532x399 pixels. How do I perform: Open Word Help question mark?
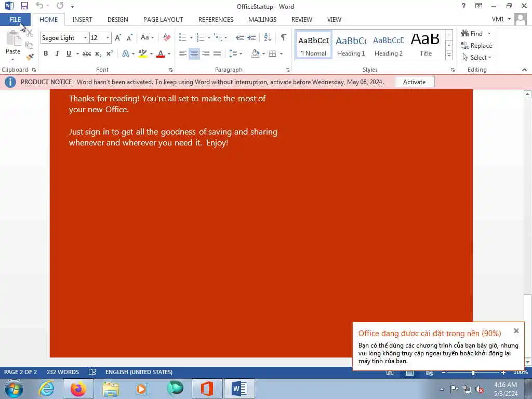tap(463, 6)
